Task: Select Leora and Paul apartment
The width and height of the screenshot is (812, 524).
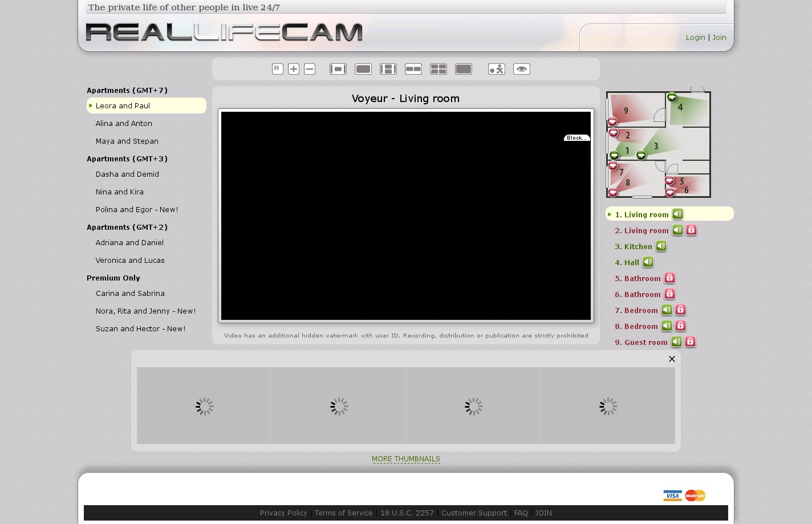Action: (147, 105)
